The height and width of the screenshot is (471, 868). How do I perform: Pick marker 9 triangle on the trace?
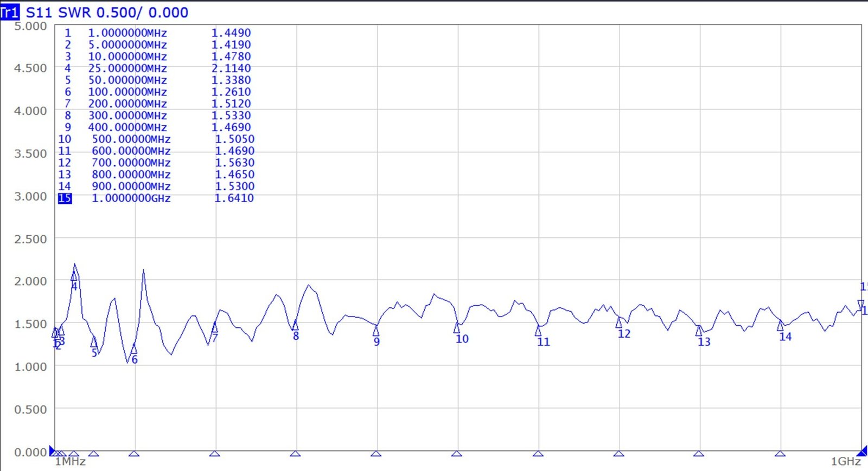[x=376, y=331]
